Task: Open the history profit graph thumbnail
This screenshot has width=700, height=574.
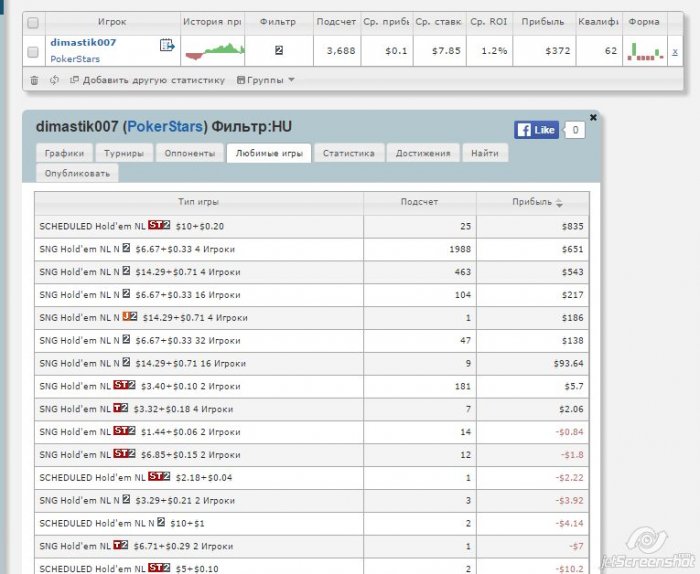Action: coord(214,50)
